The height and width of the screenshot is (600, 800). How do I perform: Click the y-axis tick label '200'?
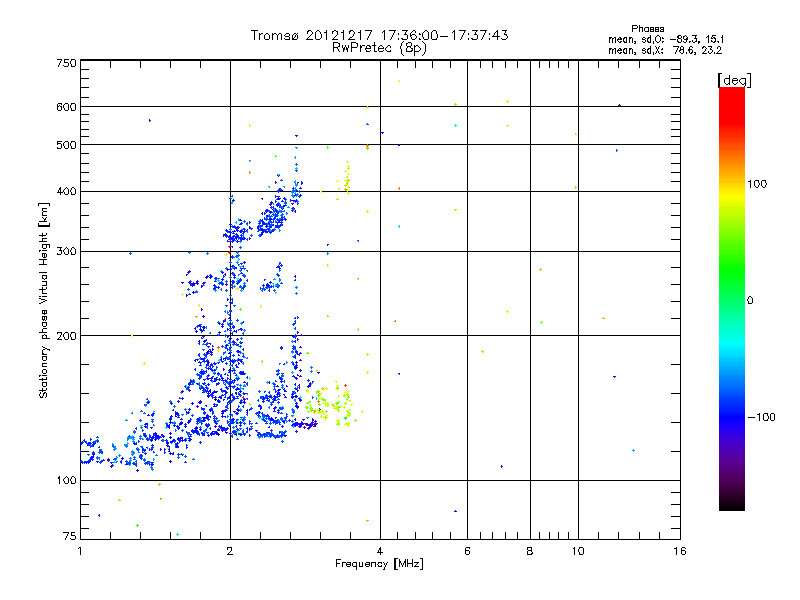click(66, 336)
